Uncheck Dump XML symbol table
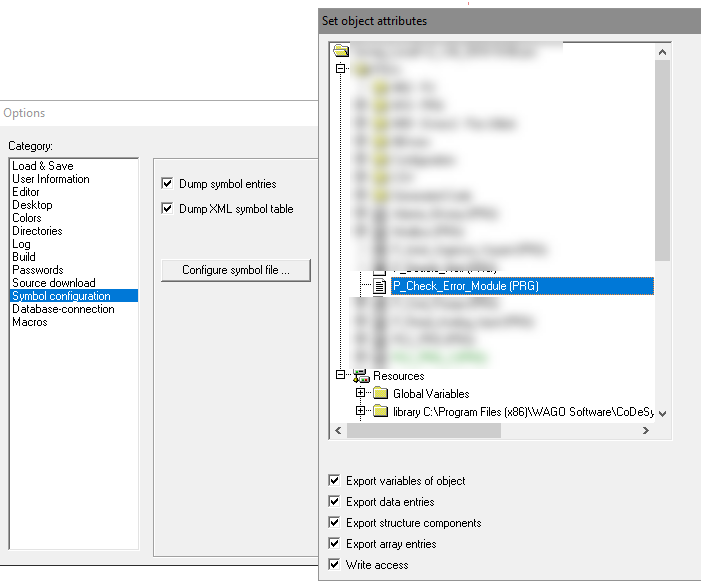The width and height of the screenshot is (701, 582). (x=168, y=209)
